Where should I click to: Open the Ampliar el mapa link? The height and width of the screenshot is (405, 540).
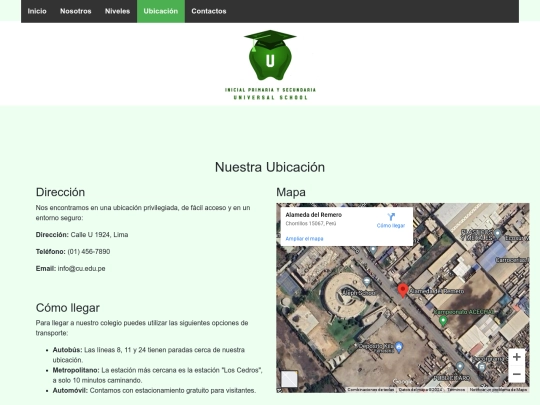(304, 239)
